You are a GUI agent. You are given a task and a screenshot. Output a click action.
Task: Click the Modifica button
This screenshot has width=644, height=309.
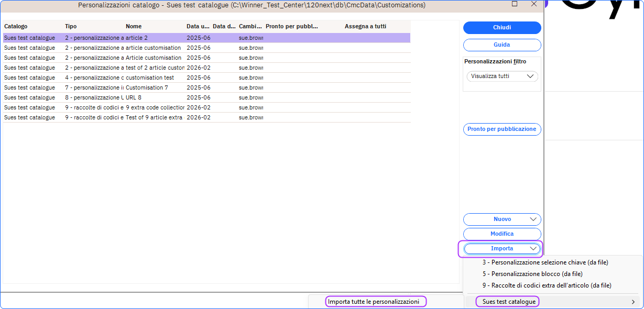pos(501,234)
